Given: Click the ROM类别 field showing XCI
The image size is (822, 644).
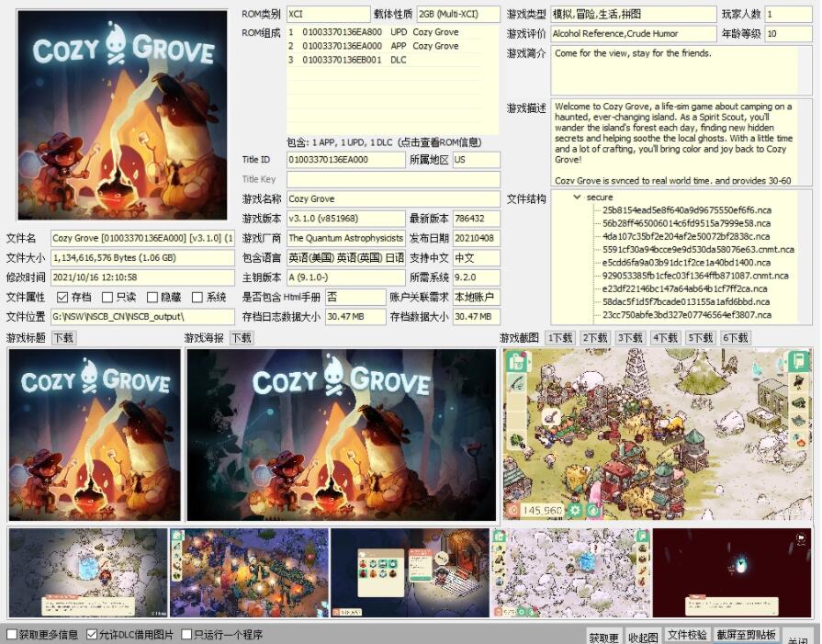Looking at the screenshot, I should click(328, 14).
